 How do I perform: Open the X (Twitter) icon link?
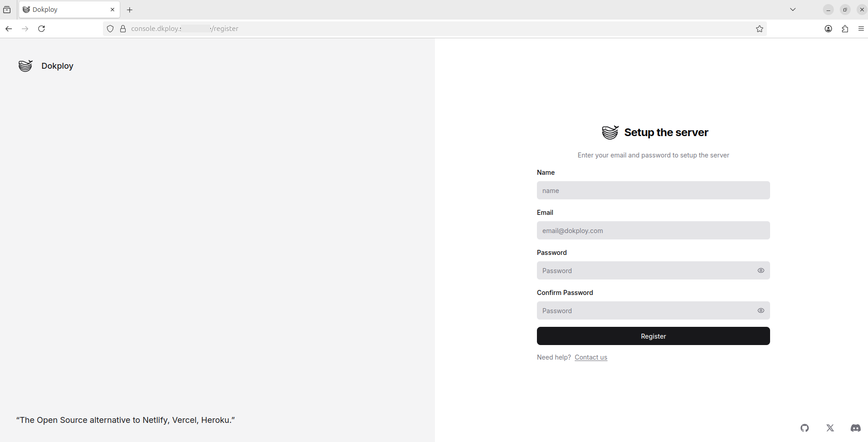(x=830, y=428)
